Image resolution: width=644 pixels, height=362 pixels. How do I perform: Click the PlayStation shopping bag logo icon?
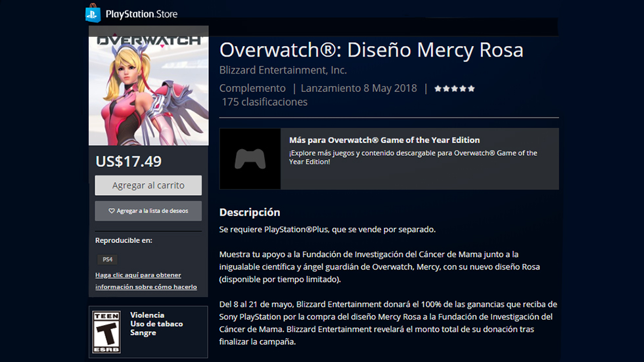click(93, 13)
